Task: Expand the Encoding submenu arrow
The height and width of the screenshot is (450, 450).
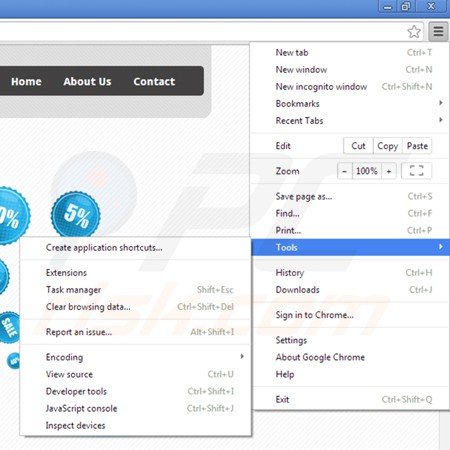Action: click(242, 356)
